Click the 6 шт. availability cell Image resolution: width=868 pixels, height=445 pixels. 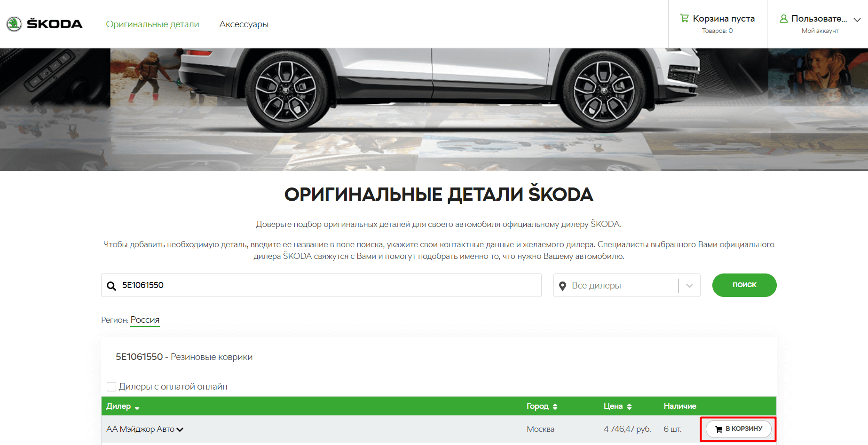[x=672, y=429]
